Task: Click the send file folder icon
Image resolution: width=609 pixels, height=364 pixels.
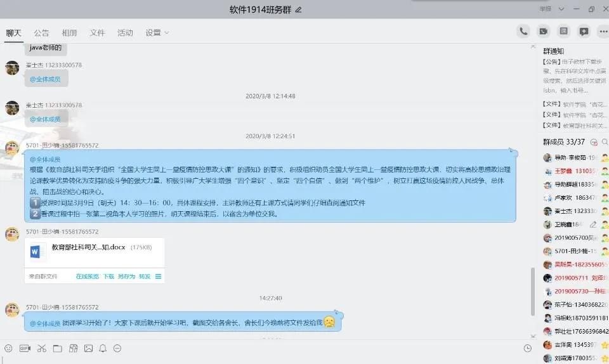Action: [57, 348]
